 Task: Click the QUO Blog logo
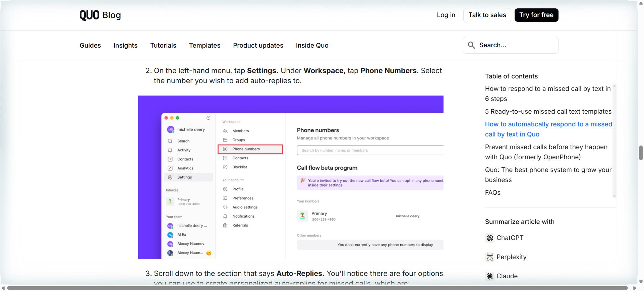100,15
